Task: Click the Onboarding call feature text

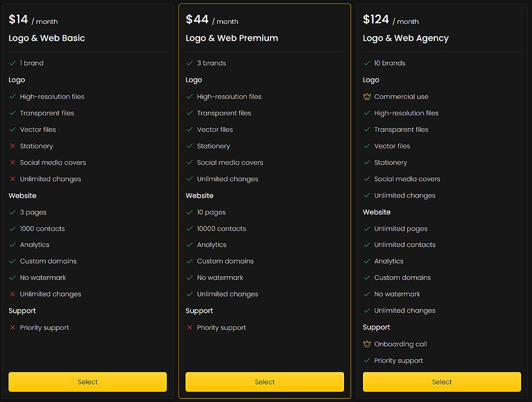Action: (400, 344)
